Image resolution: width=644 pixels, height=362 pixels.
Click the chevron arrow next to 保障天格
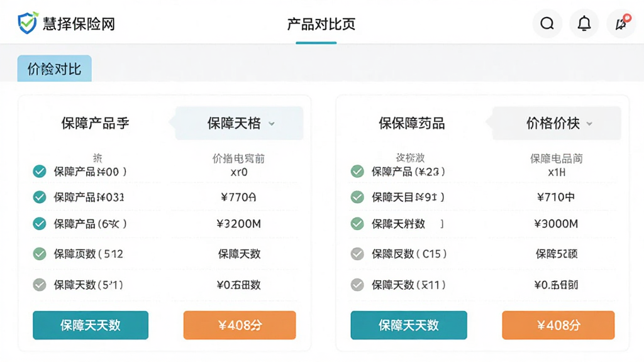pos(272,124)
